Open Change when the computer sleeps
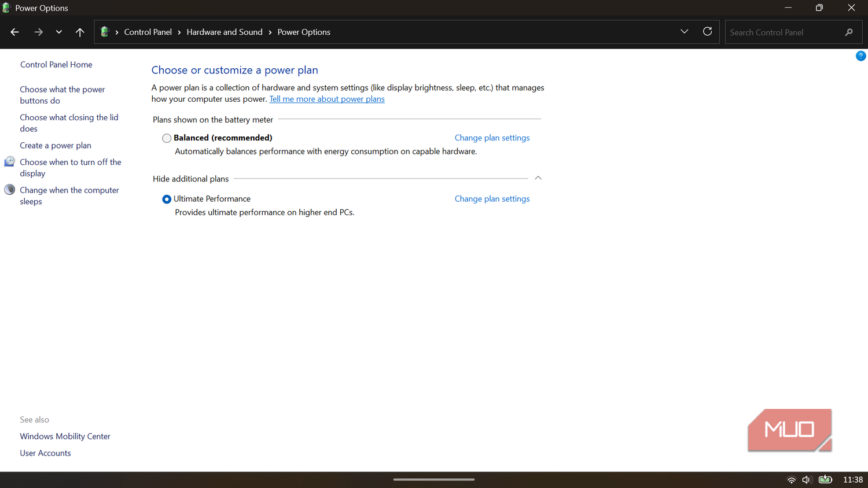 point(69,195)
